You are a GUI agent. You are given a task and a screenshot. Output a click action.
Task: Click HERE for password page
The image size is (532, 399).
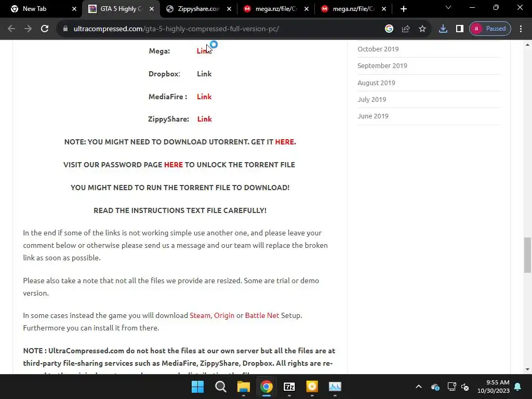pos(174,165)
